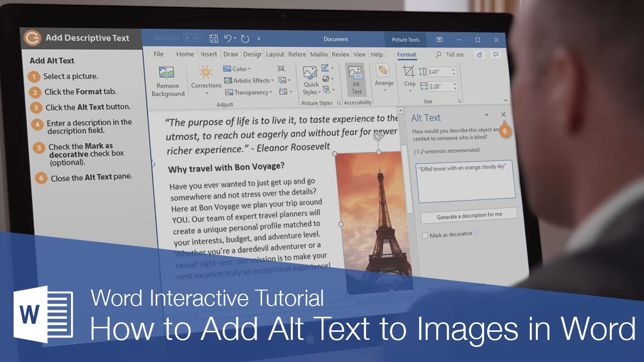Select the Format tab under Picture Tools
644x362 pixels.
[407, 55]
